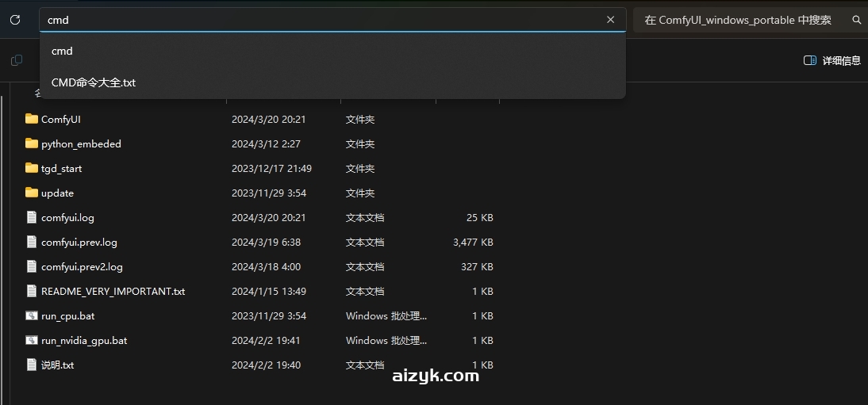This screenshot has width=868, height=405.
Task: Click the comfyui.prev.log file icon
Action: [x=32, y=242]
